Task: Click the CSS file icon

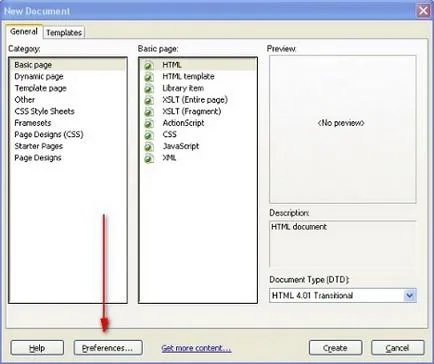Action: (149, 135)
